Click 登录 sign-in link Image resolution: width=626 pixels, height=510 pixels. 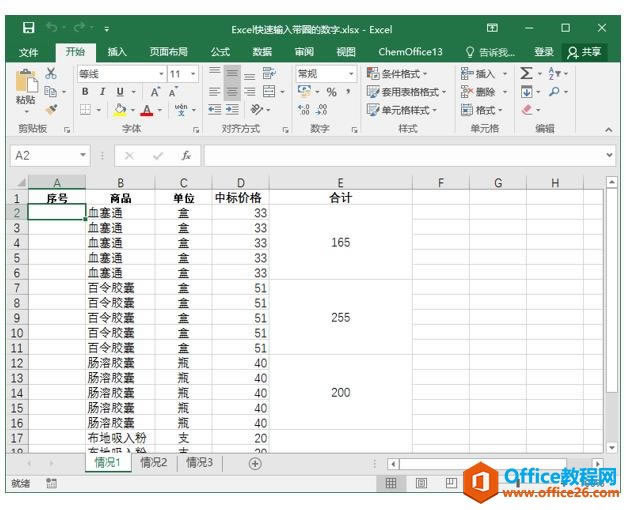click(544, 52)
